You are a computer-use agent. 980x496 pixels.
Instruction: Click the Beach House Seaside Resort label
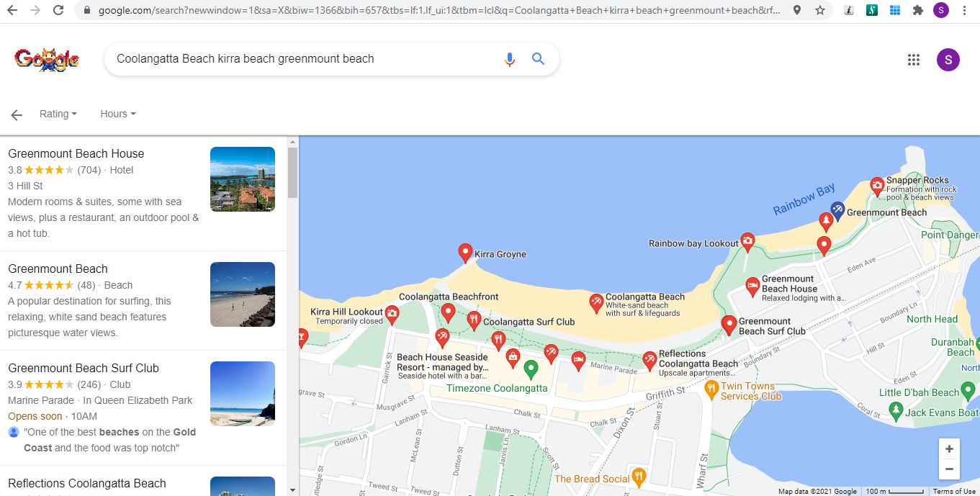point(442,366)
